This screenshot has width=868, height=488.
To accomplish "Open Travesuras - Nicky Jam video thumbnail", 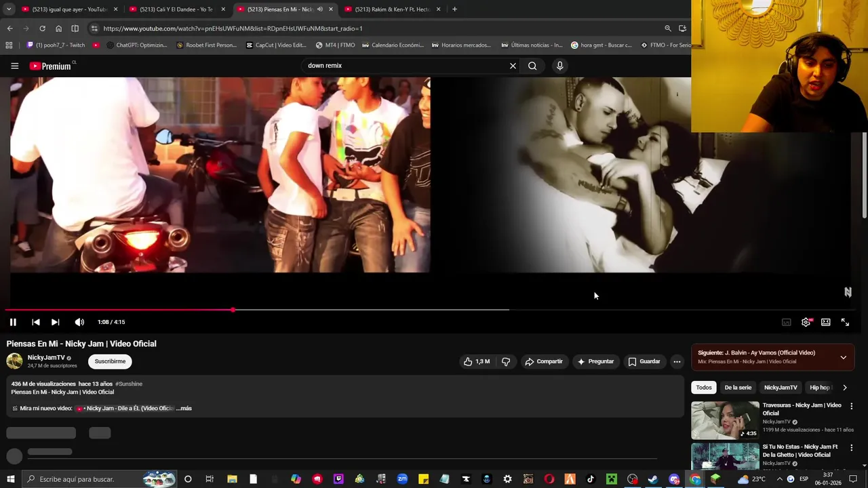I will pyautogui.click(x=725, y=420).
